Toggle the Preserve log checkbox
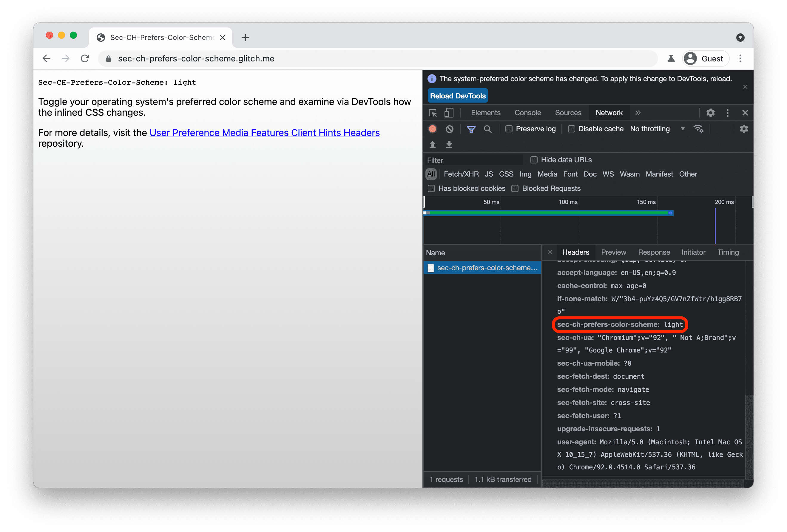 pos(509,128)
